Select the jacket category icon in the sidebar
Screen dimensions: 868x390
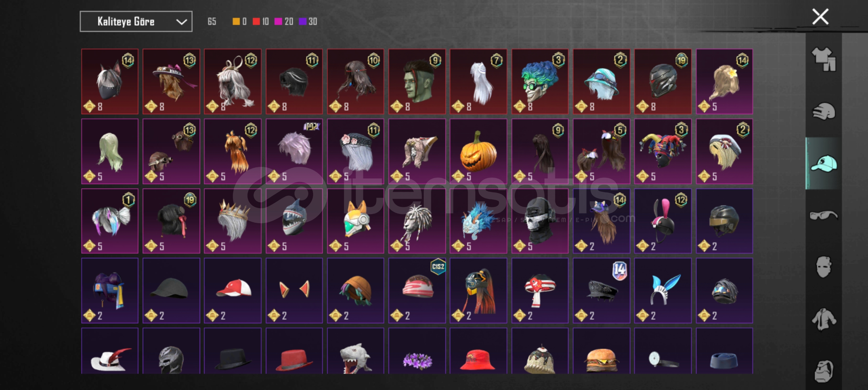coord(824,319)
